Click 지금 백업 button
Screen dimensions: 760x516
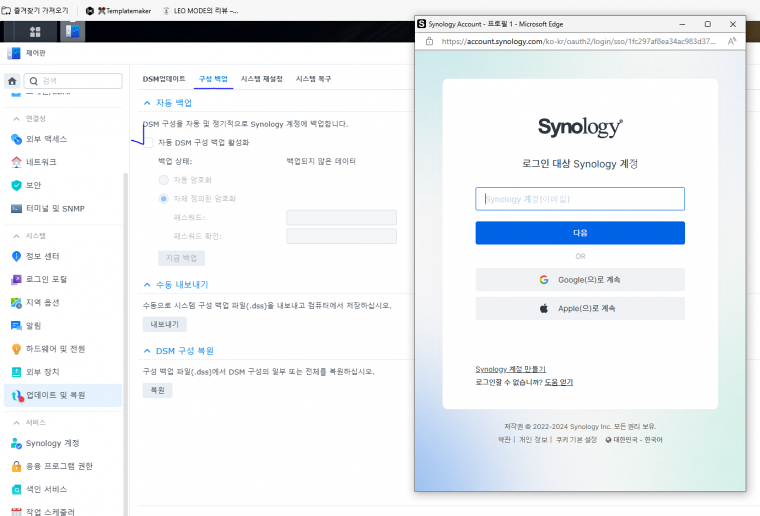181,258
